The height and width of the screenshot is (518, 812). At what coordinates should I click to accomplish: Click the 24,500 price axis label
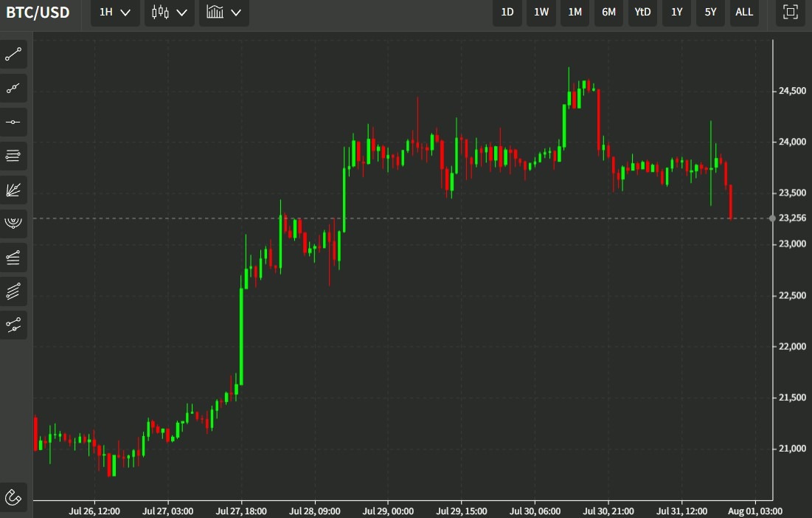[792, 91]
